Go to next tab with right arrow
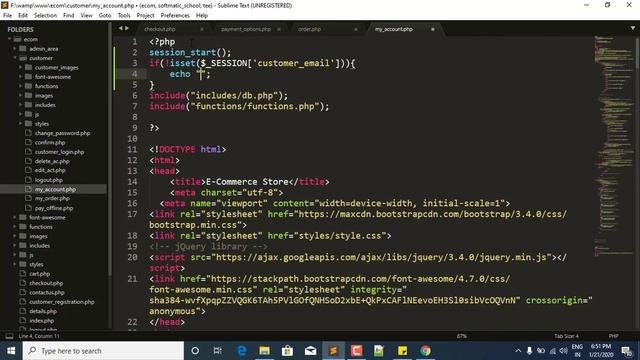This screenshot has width=640, height=360. (127, 28)
